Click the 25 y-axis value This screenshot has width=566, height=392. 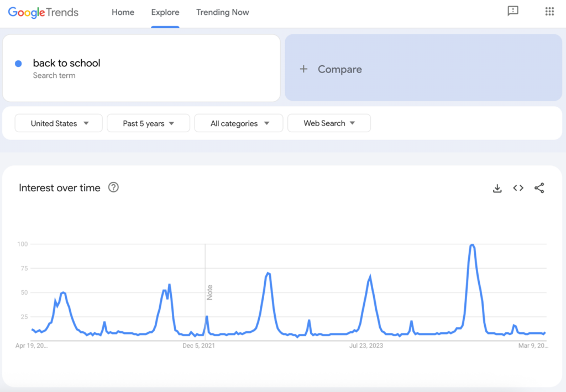(24, 317)
